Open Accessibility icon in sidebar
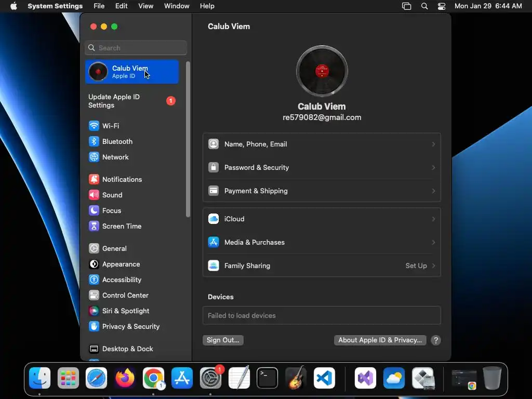This screenshot has width=532, height=399. 94,280
